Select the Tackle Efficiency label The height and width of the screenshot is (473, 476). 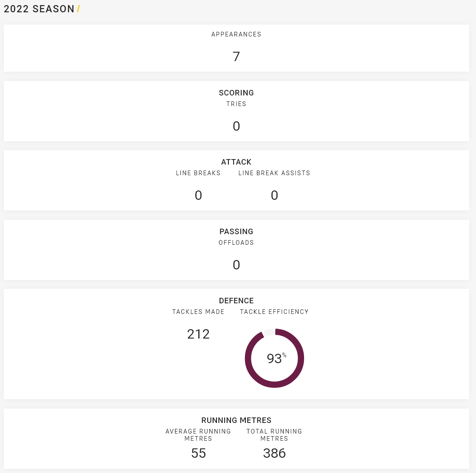pos(274,312)
